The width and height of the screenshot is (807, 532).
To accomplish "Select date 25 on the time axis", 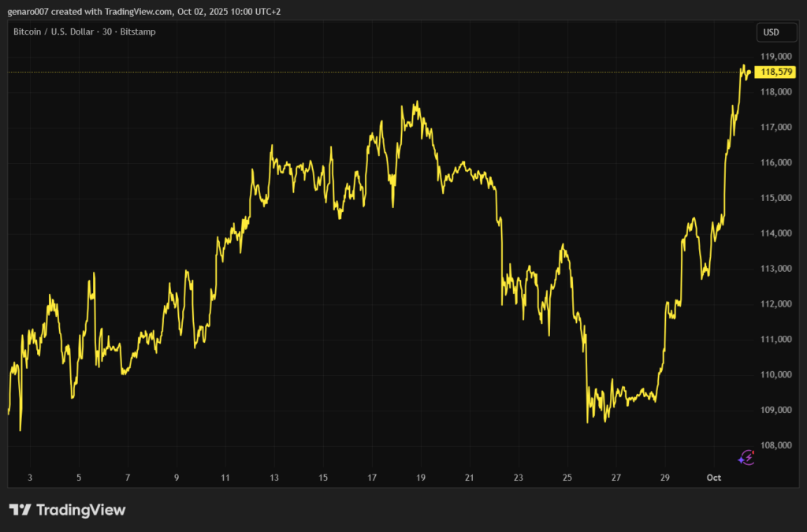I will [567, 478].
